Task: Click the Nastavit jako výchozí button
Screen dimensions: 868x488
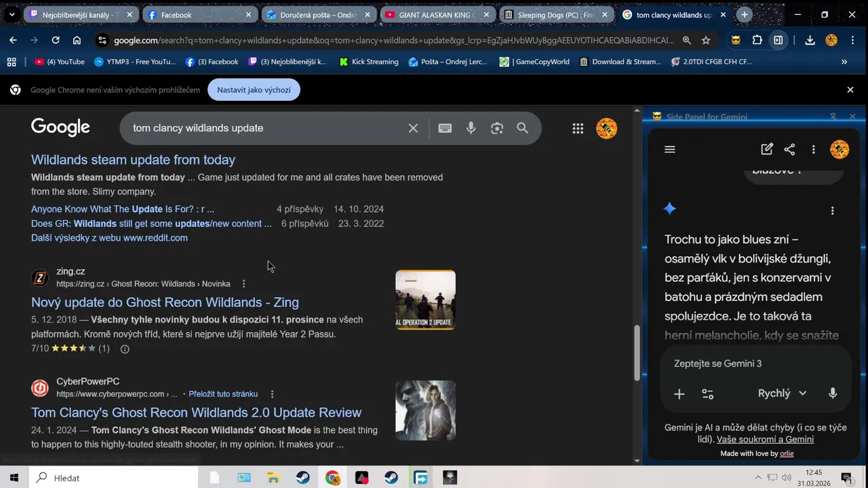Action: tap(254, 89)
